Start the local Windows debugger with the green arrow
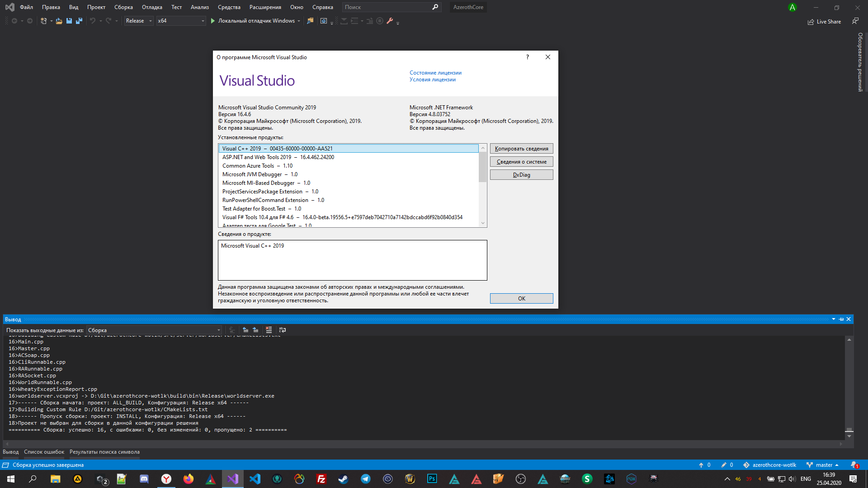Image resolution: width=868 pixels, height=488 pixels. point(212,21)
